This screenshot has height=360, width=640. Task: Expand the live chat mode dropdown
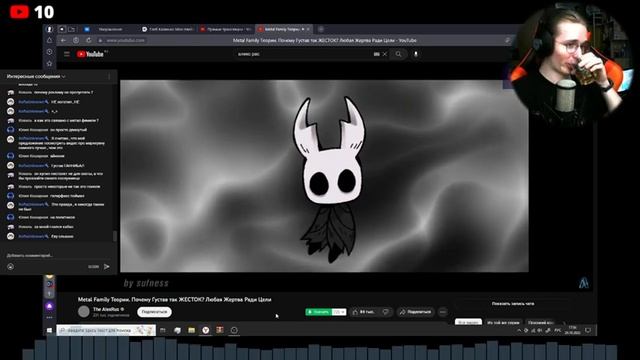[x=36, y=76]
